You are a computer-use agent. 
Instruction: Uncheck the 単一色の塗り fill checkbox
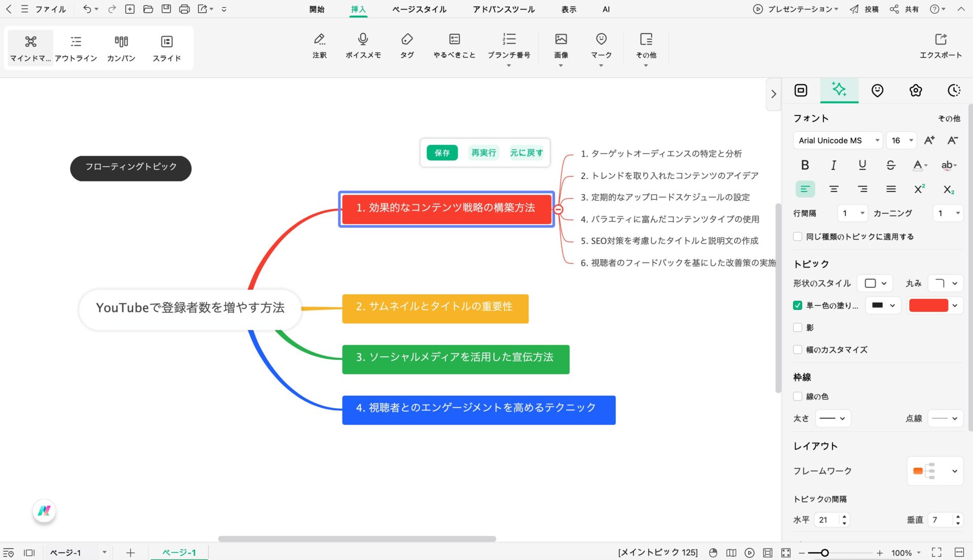click(x=798, y=306)
